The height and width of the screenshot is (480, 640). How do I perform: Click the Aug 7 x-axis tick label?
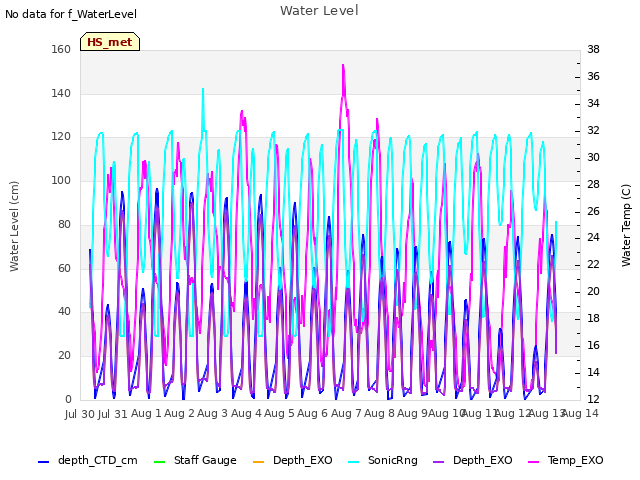click(346, 413)
